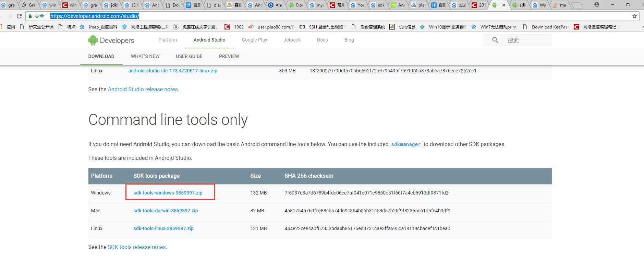
Task: Open the Chrome profile avatar icon
Action: tap(597, 5)
